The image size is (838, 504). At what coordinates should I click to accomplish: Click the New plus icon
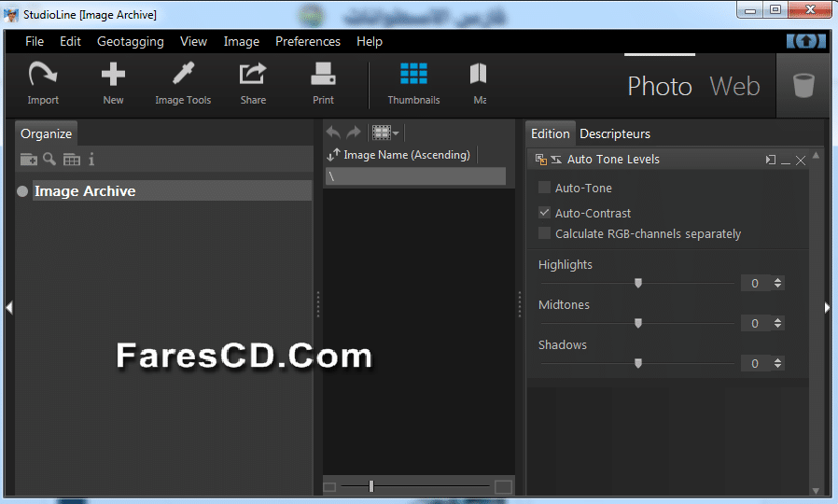(x=113, y=74)
